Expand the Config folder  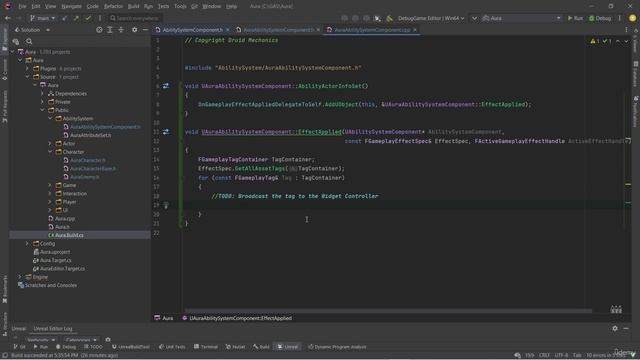(27, 244)
